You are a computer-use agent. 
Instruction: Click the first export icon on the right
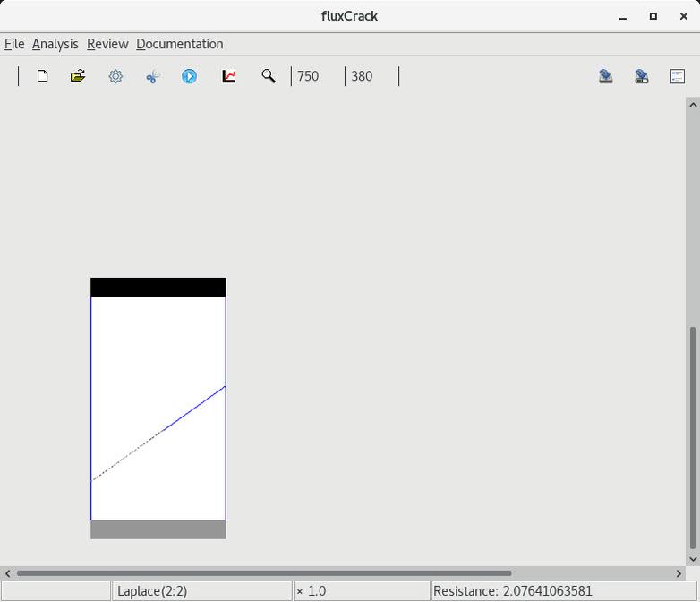606,76
